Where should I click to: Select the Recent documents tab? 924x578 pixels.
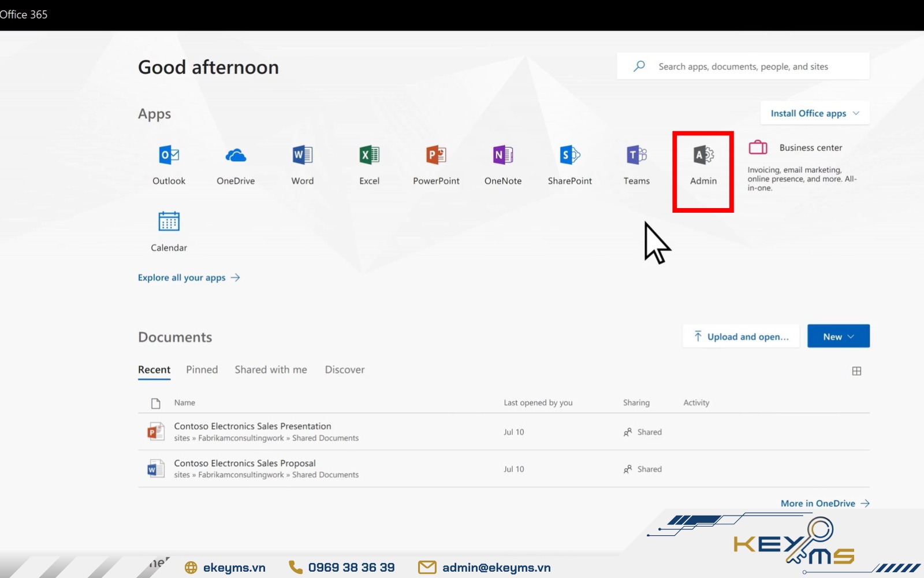pos(154,370)
